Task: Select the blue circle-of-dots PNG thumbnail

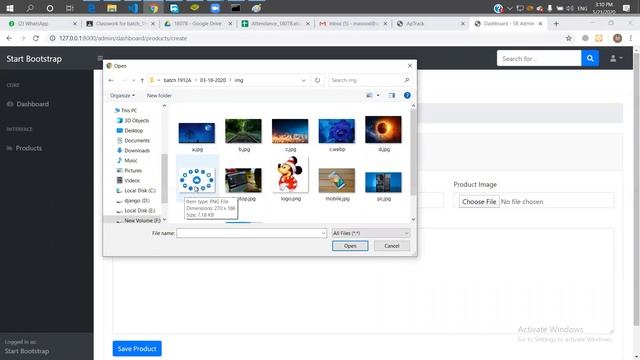Action: tap(197, 180)
